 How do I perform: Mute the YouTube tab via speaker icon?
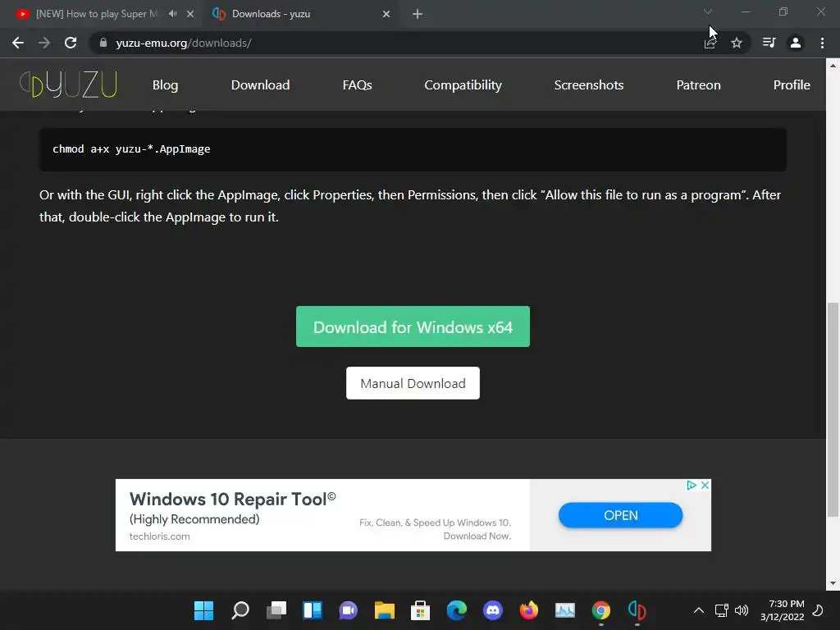click(x=172, y=14)
